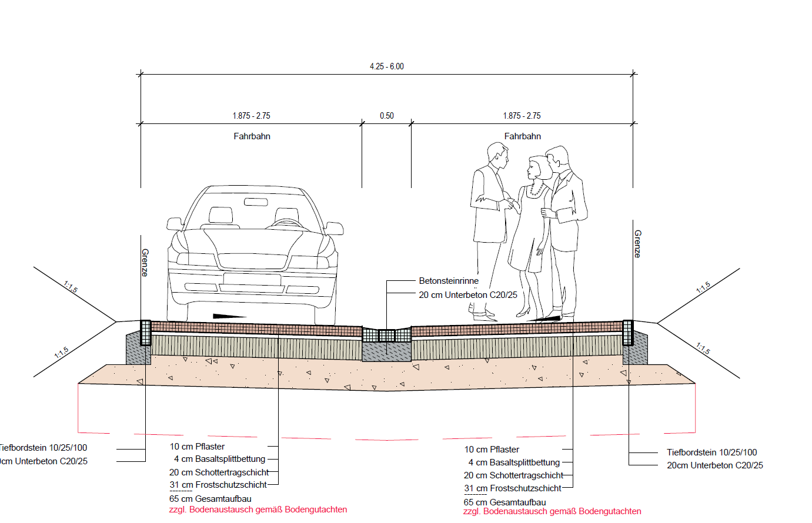Select the 20 cm Schottertragschicht label under the car
The image size is (812, 523).
pyautogui.click(x=219, y=472)
